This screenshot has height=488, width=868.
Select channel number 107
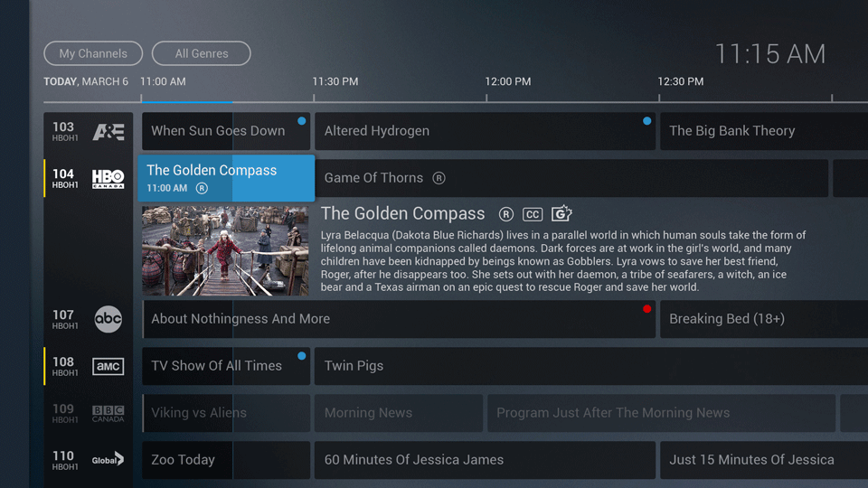tap(63, 315)
